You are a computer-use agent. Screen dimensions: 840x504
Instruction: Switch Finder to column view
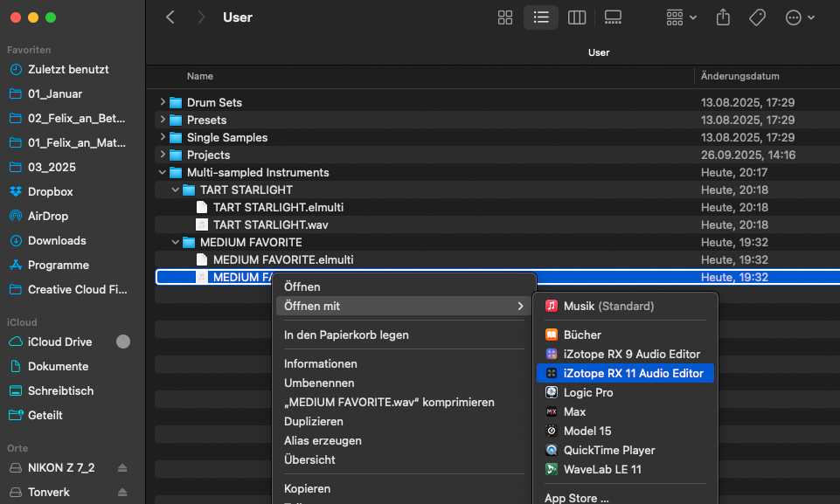pos(576,17)
